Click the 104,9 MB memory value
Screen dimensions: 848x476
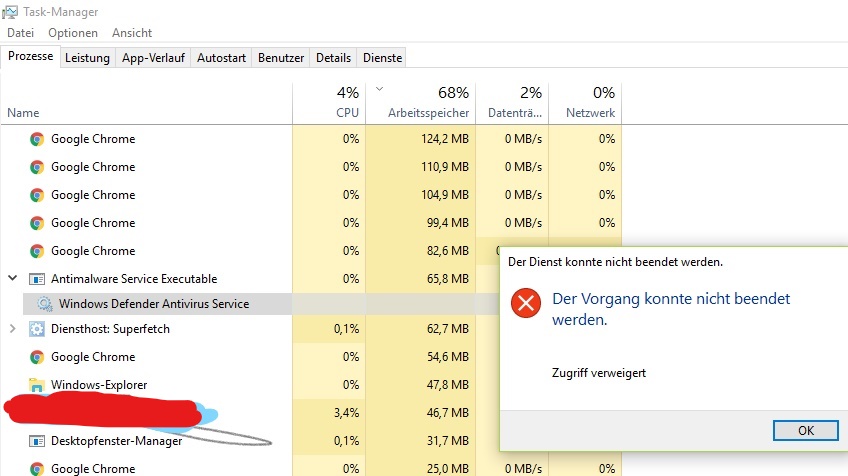click(x=445, y=195)
